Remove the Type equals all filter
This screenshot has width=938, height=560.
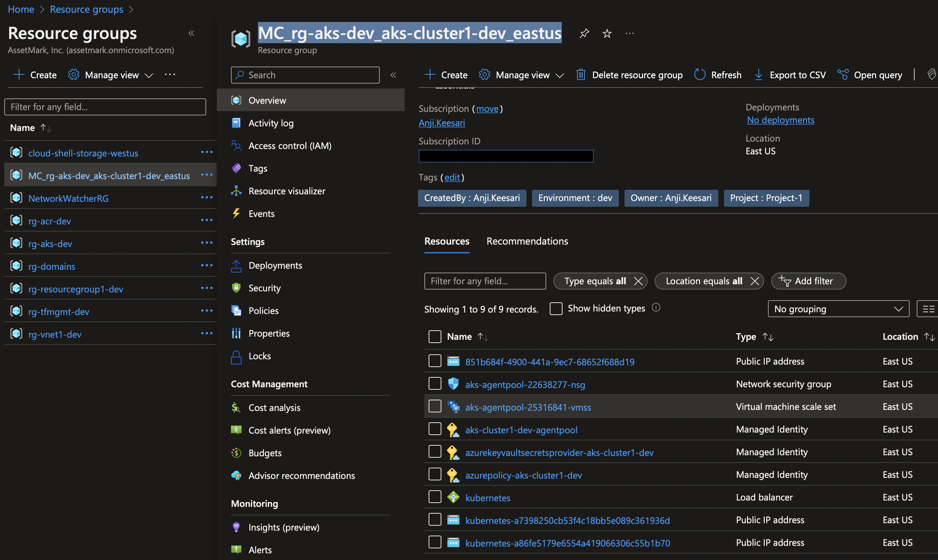click(638, 281)
